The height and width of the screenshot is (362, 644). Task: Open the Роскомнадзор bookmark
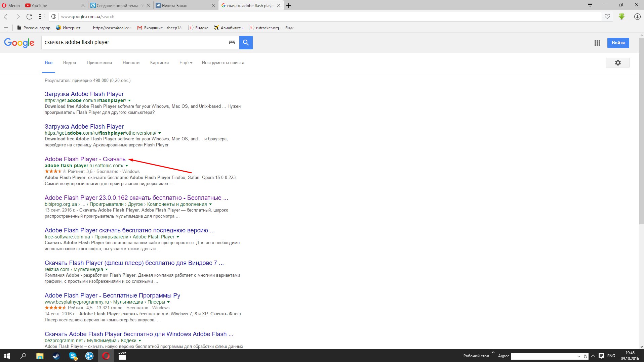[x=34, y=28]
